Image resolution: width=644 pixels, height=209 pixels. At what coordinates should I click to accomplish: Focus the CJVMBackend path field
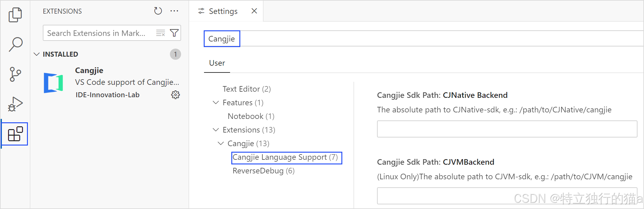click(507, 196)
